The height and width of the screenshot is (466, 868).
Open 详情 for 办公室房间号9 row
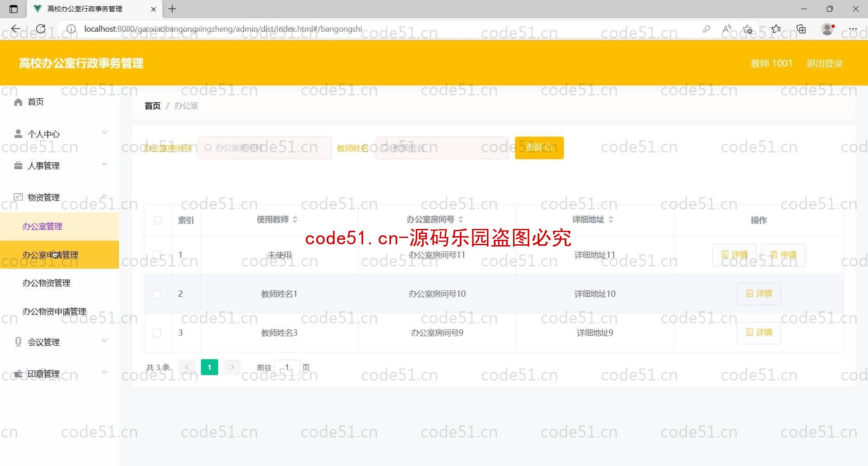(759, 333)
